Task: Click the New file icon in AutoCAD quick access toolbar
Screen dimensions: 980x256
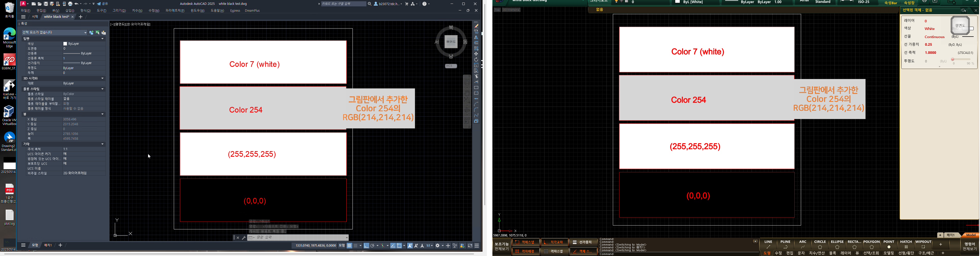Action: (x=34, y=4)
